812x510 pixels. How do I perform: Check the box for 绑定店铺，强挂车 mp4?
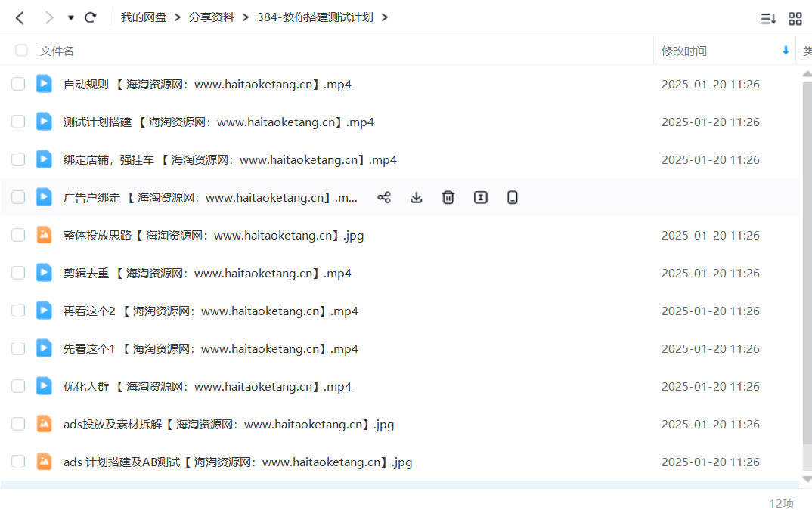[x=18, y=159]
